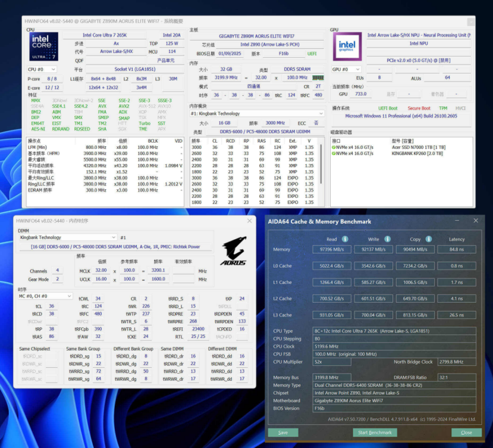The image size is (493, 448).
Task: Click the HVCI indicator
Action: tap(460, 108)
